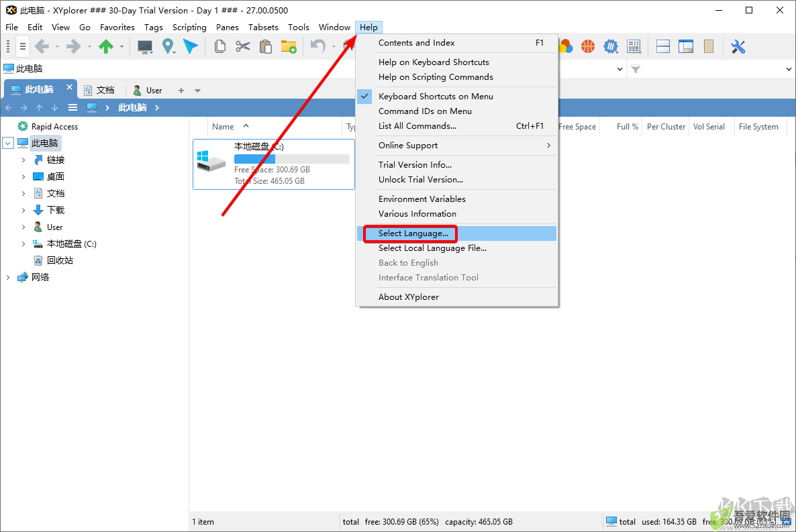Click Unlock Trial Version... entry
The height and width of the screenshot is (532, 796).
coord(457,180)
